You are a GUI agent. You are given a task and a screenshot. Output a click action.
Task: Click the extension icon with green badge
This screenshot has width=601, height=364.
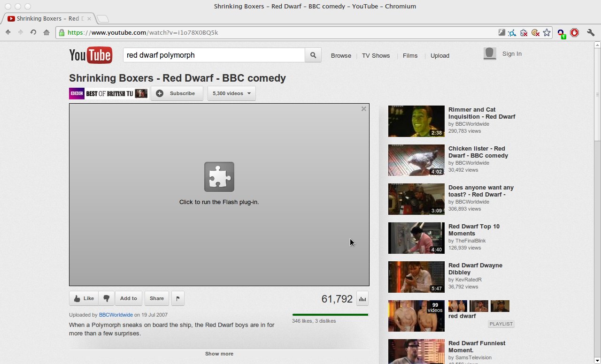561,33
